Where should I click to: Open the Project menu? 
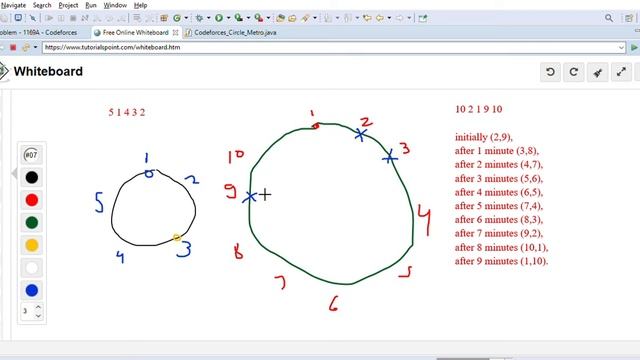(x=68, y=5)
